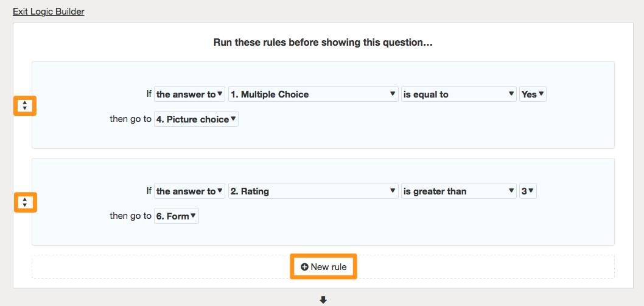Open the rating value "3" dropdown
The width and height of the screenshot is (644, 306).
pyautogui.click(x=528, y=191)
